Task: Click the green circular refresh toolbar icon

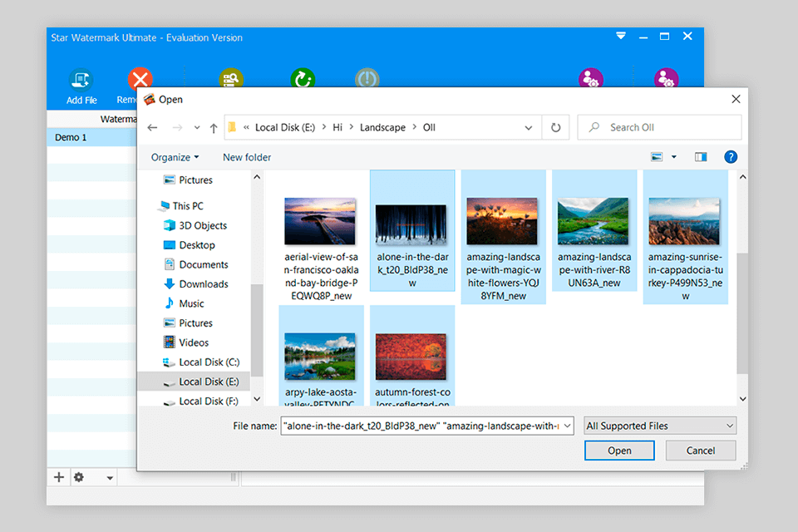Action: pos(303,78)
